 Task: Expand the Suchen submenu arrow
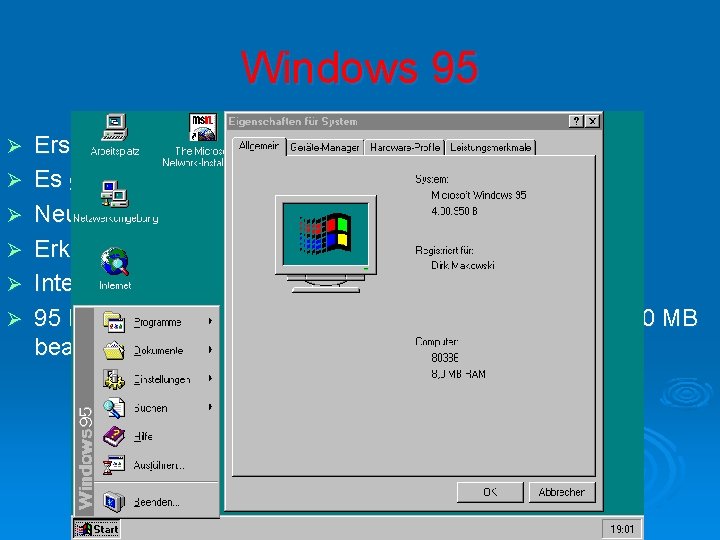pyautogui.click(x=210, y=407)
